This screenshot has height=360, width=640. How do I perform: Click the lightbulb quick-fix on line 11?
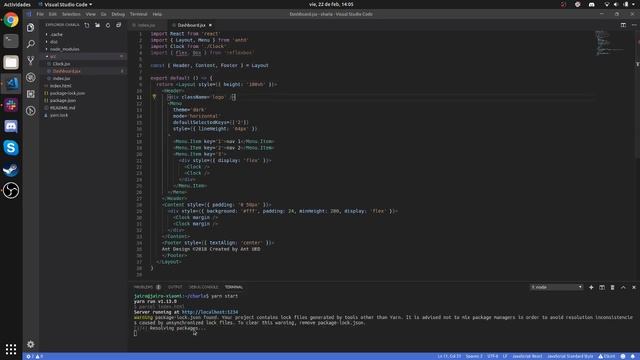point(154,97)
